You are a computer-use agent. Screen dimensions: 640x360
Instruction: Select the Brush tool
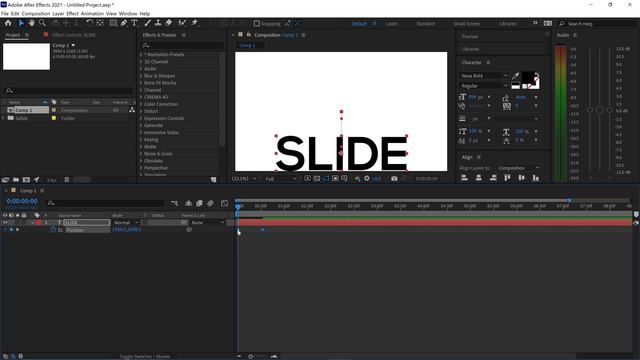(x=147, y=23)
